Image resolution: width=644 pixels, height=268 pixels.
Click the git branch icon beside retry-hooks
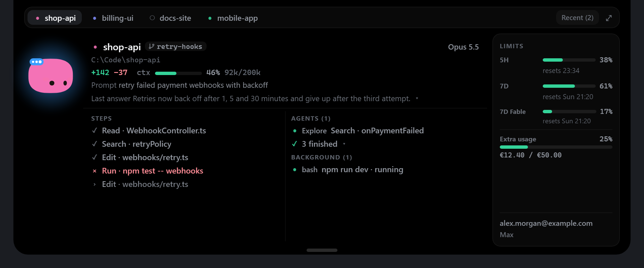point(151,47)
